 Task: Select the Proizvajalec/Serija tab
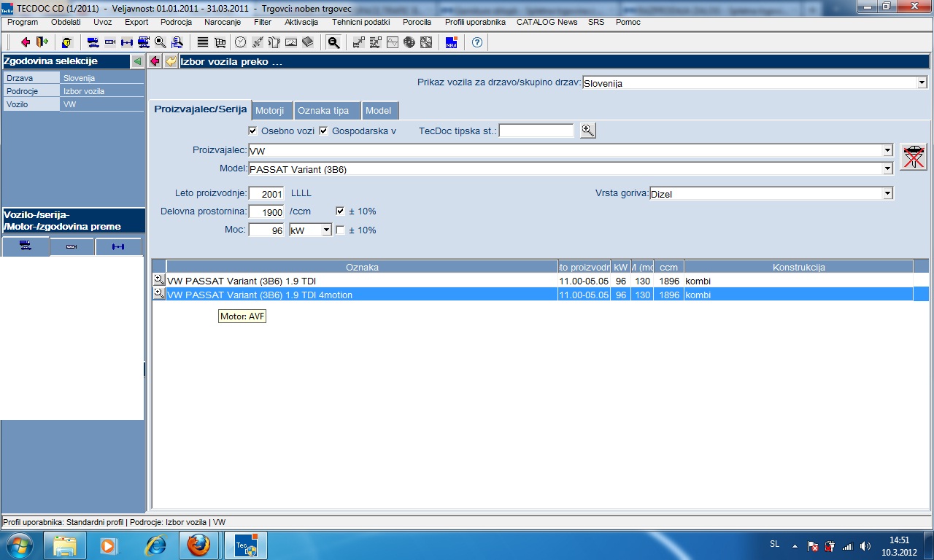[x=201, y=109]
